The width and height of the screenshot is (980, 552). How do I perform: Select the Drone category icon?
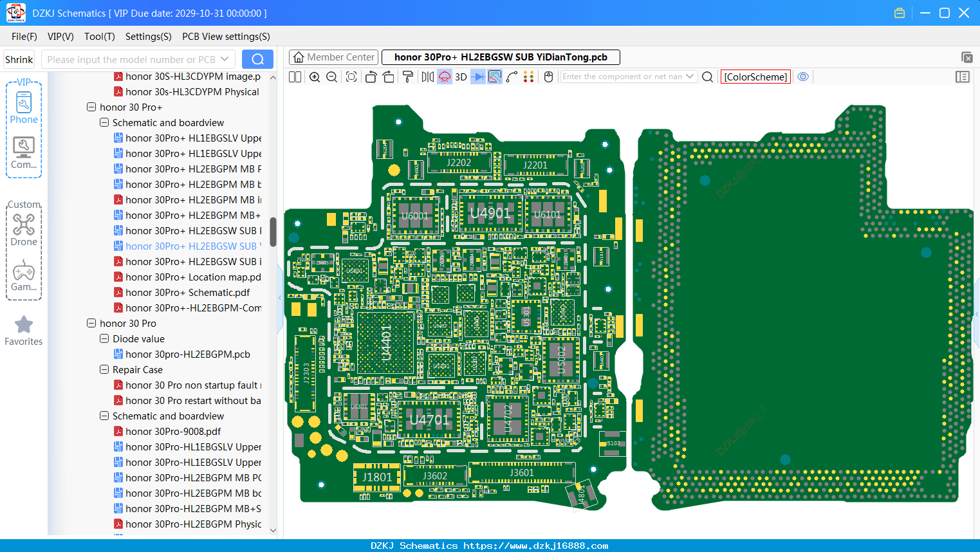(24, 230)
